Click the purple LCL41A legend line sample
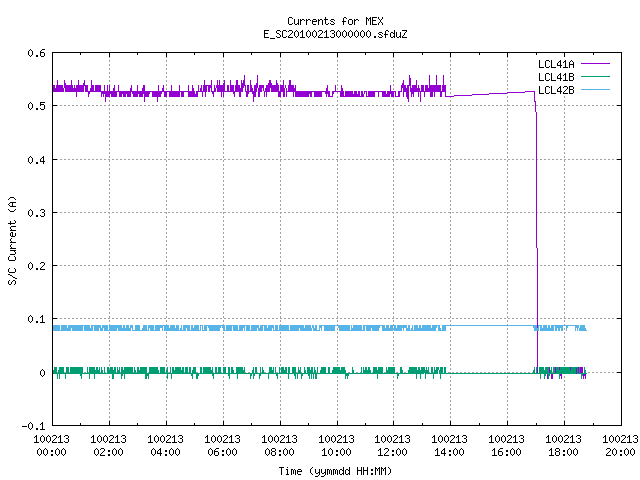 pos(595,64)
